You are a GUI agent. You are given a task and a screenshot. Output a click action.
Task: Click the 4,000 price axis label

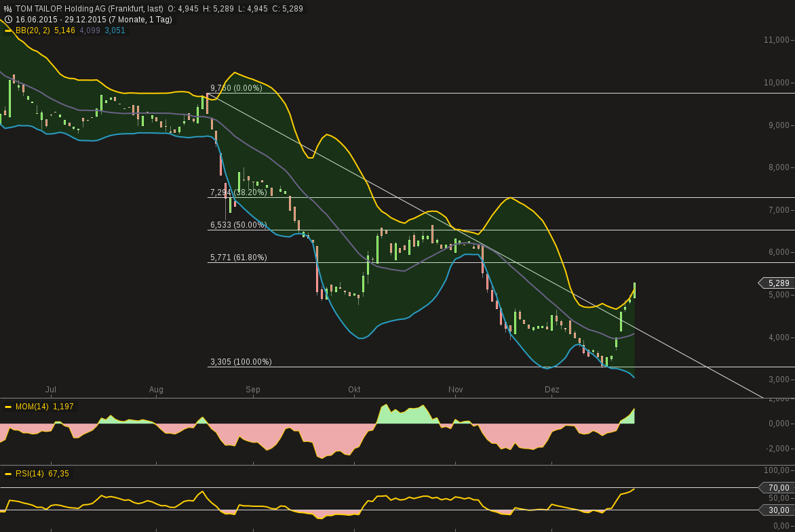tap(779, 337)
